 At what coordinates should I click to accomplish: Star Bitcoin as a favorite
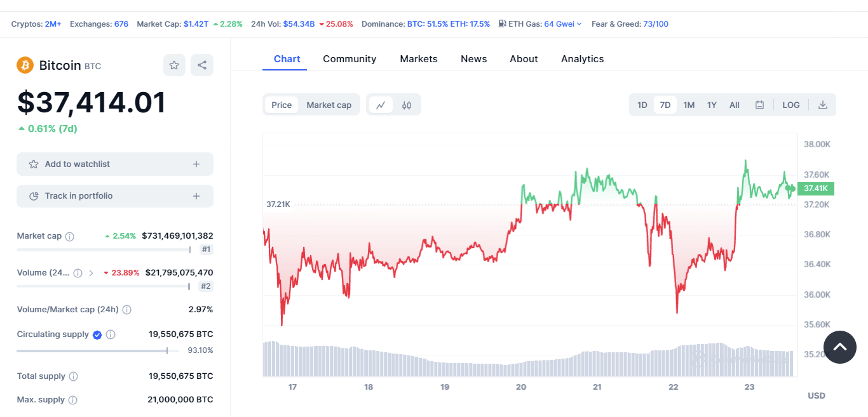click(174, 65)
